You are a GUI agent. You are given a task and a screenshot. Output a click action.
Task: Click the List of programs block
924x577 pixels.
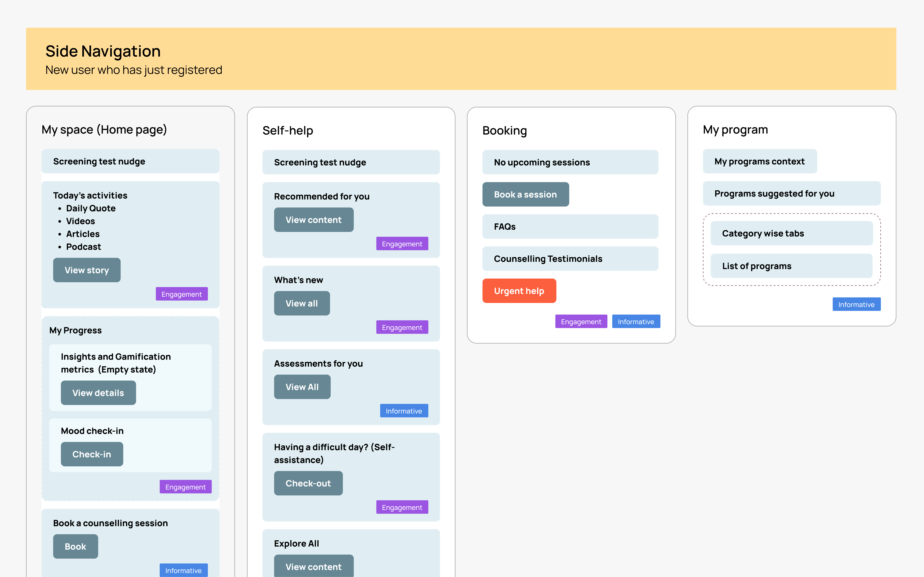pyautogui.click(x=791, y=266)
